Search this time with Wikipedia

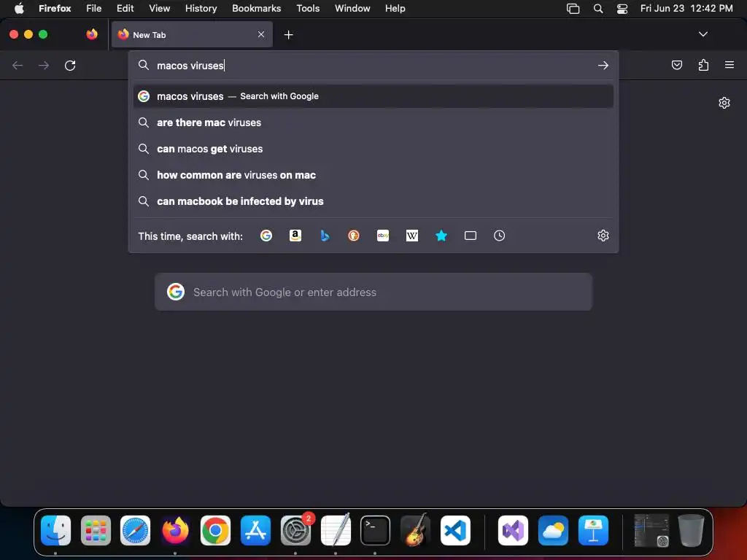412,236
